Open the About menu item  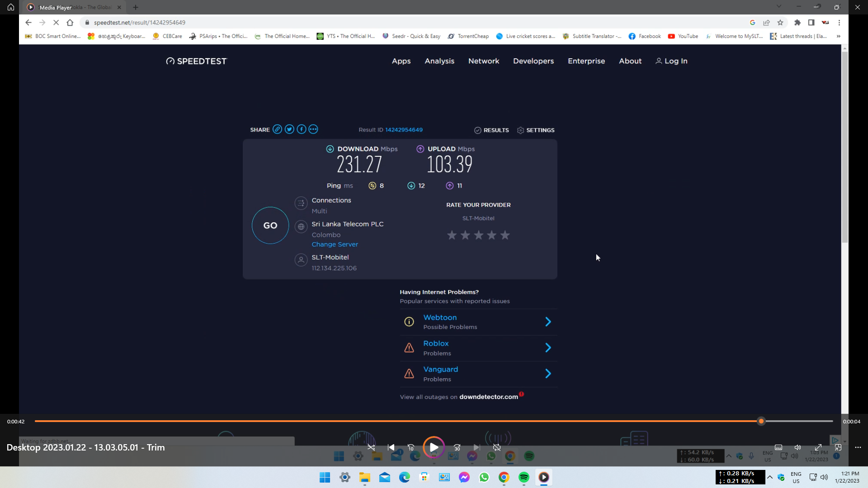click(x=630, y=61)
